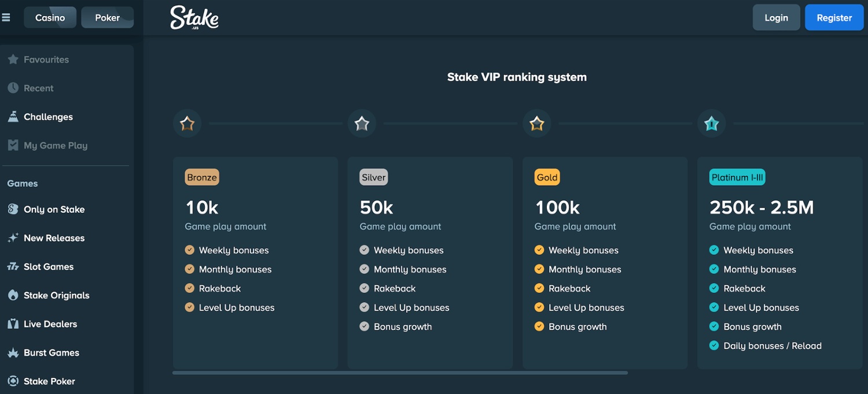Click Silver Bonus growth check mark
868x394 pixels.
coord(364,326)
